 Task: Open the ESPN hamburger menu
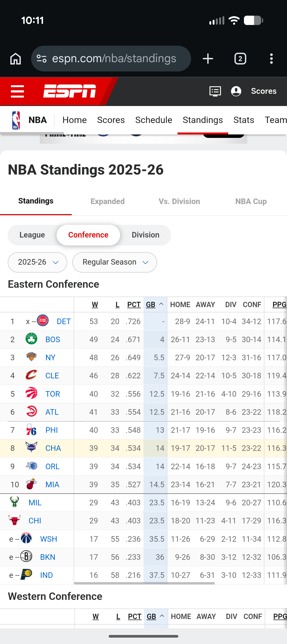[17, 91]
